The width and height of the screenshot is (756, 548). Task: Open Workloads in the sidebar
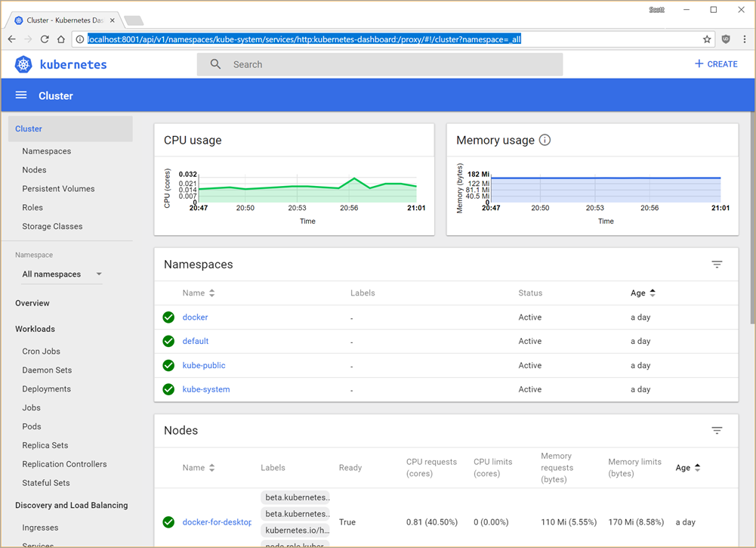pos(35,329)
